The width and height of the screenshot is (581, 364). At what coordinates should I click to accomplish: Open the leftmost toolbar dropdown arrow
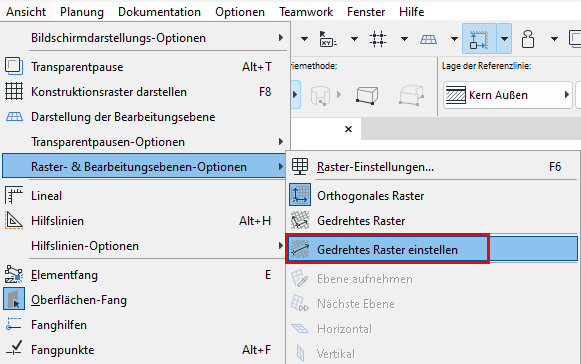point(304,39)
